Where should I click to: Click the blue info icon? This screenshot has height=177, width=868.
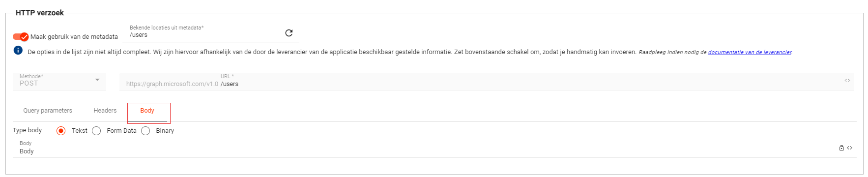coord(18,50)
